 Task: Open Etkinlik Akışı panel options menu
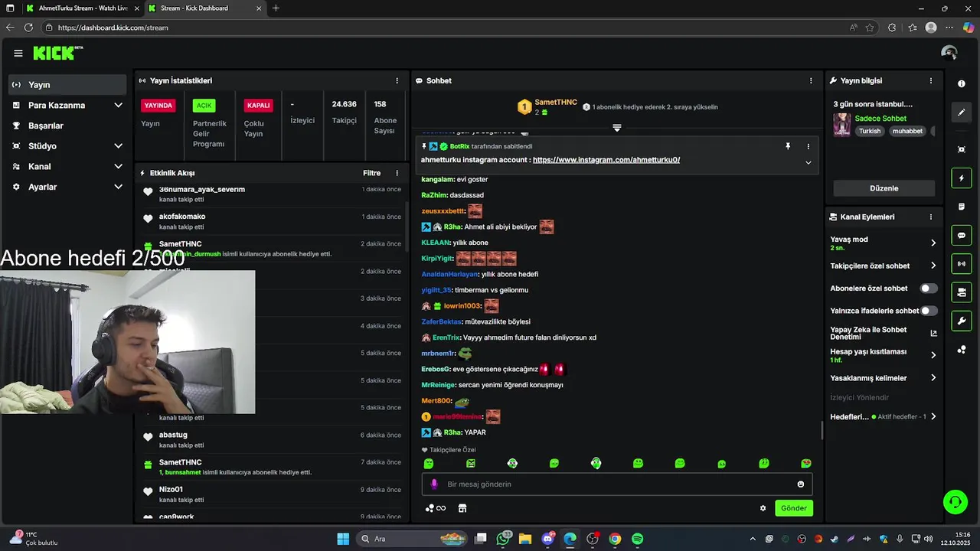pos(397,173)
